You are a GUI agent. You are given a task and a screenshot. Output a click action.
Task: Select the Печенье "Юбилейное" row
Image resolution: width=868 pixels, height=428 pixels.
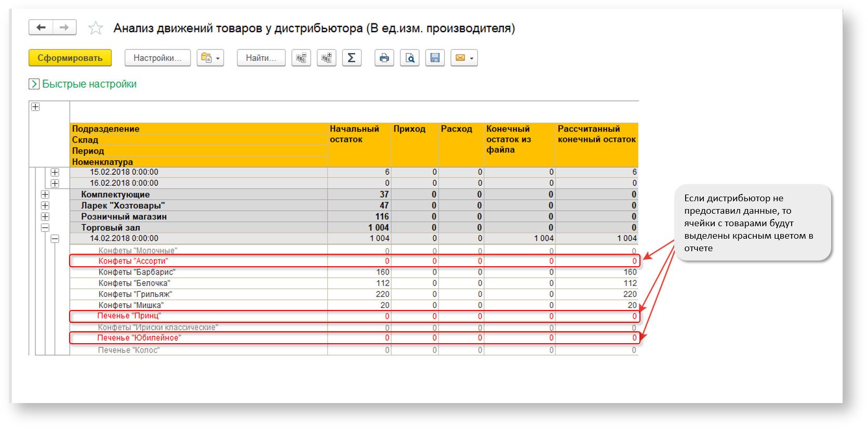click(354, 338)
